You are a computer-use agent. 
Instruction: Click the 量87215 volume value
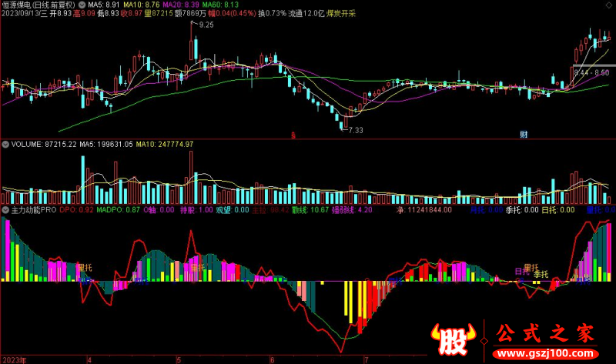(x=159, y=13)
